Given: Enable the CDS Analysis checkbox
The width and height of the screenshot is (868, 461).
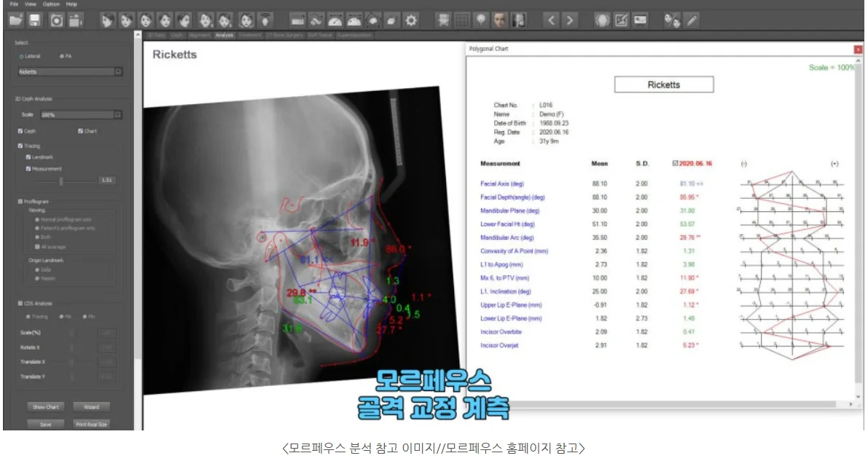Looking at the screenshot, I should click(20, 303).
